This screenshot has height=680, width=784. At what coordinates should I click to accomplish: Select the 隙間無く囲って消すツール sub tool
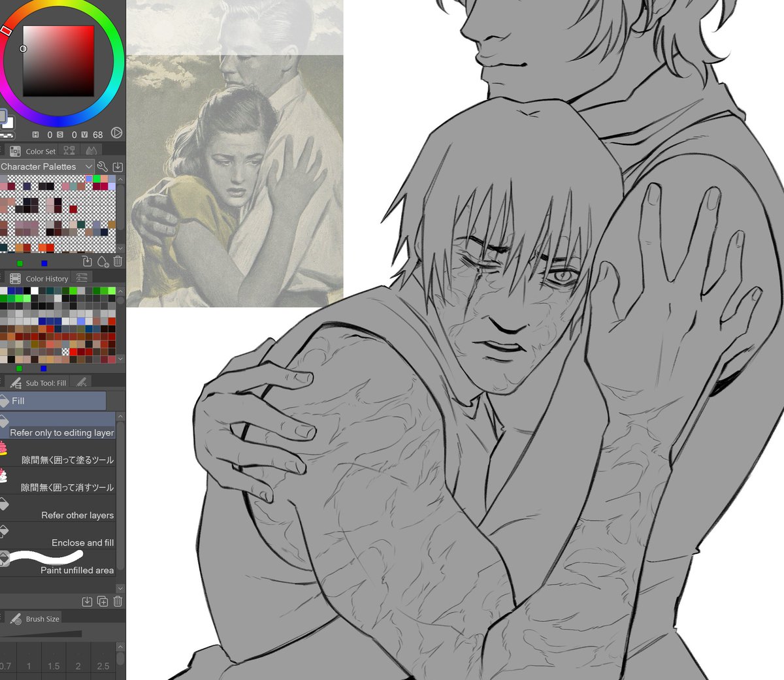click(x=58, y=480)
